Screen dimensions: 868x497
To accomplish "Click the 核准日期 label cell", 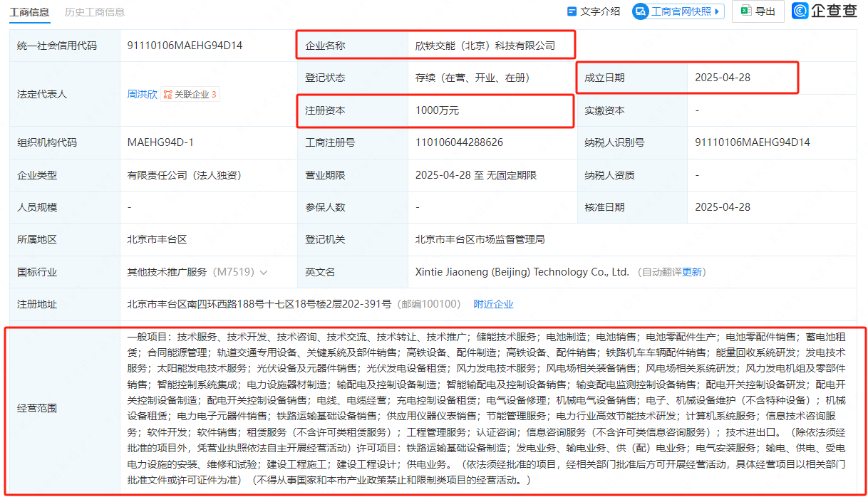I will 632,207.
